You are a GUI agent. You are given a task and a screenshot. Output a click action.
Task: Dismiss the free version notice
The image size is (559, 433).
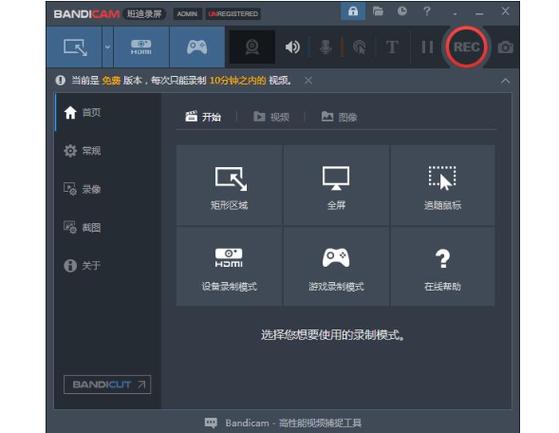coord(308,81)
